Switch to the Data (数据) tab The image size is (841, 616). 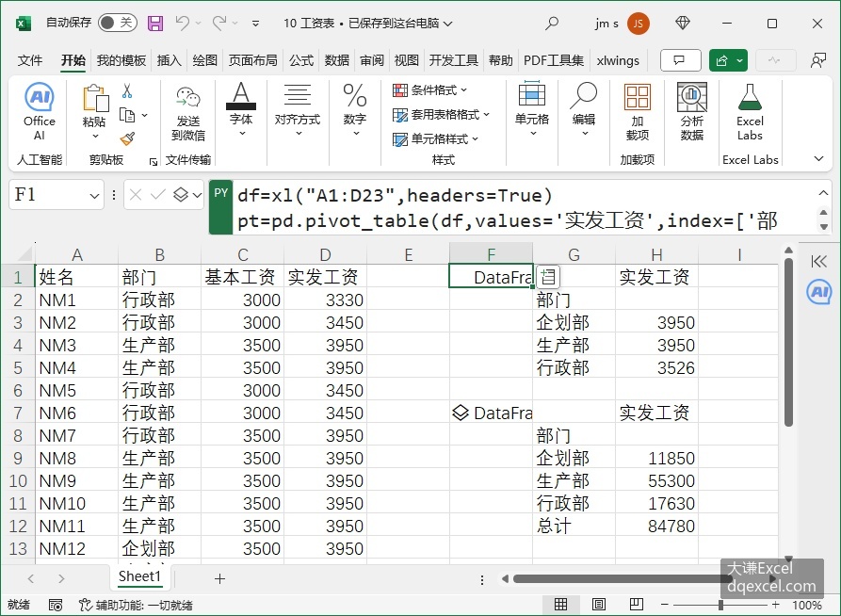pyautogui.click(x=337, y=60)
